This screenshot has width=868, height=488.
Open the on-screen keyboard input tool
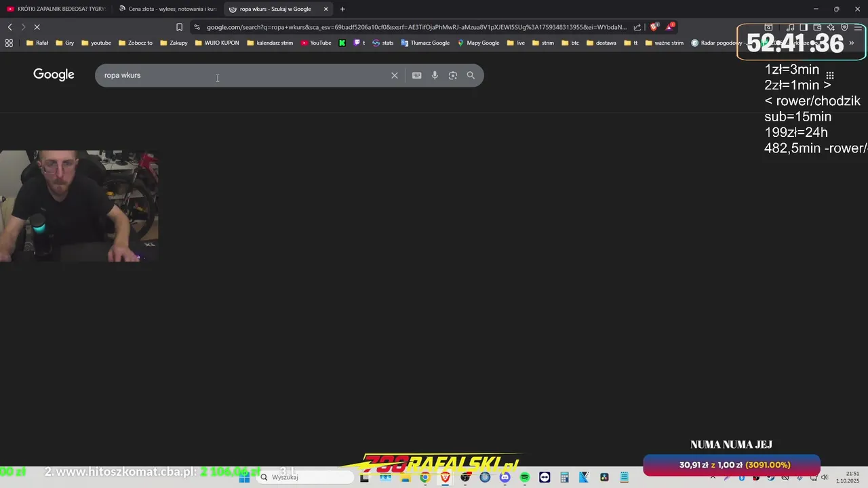click(416, 75)
